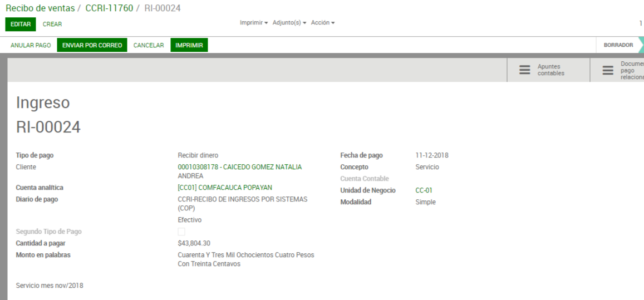Open the Apuntes contables tab

[550, 70]
